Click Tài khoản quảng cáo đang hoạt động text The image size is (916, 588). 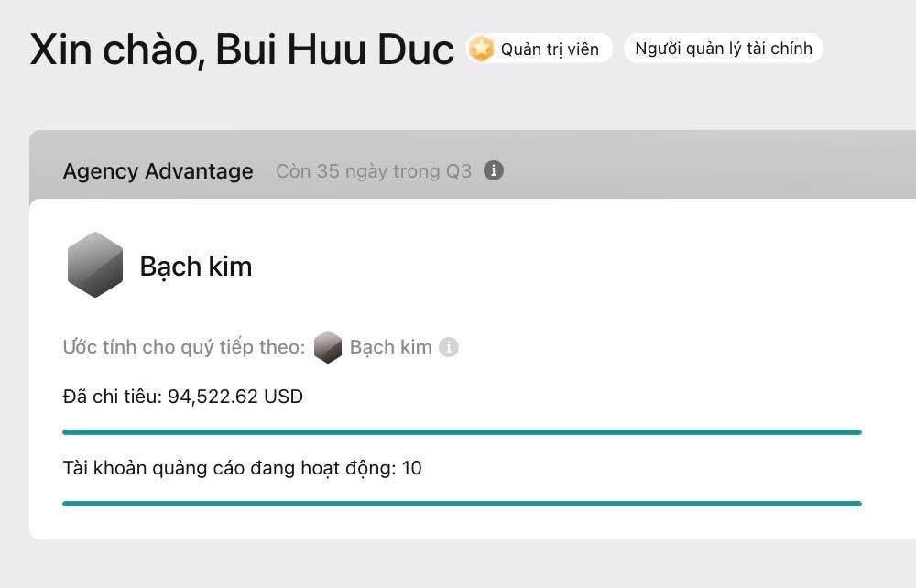[x=229, y=468]
